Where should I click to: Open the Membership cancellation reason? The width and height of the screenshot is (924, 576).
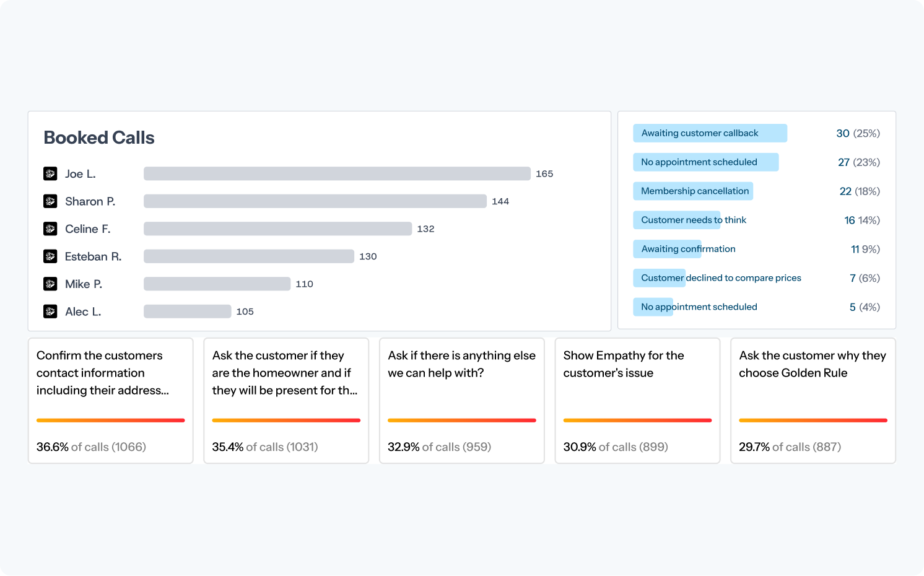point(693,191)
